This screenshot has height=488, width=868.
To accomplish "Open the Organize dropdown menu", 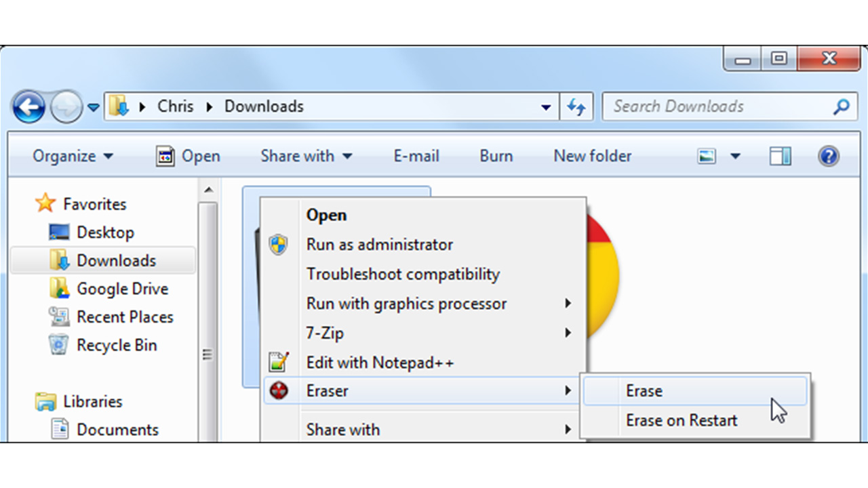I will pyautogui.click(x=73, y=156).
